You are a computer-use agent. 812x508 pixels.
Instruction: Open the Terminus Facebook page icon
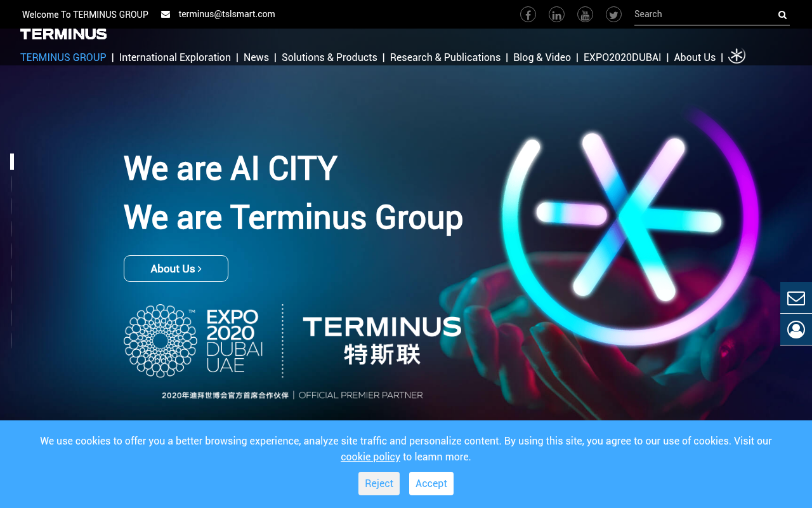pyautogui.click(x=527, y=13)
